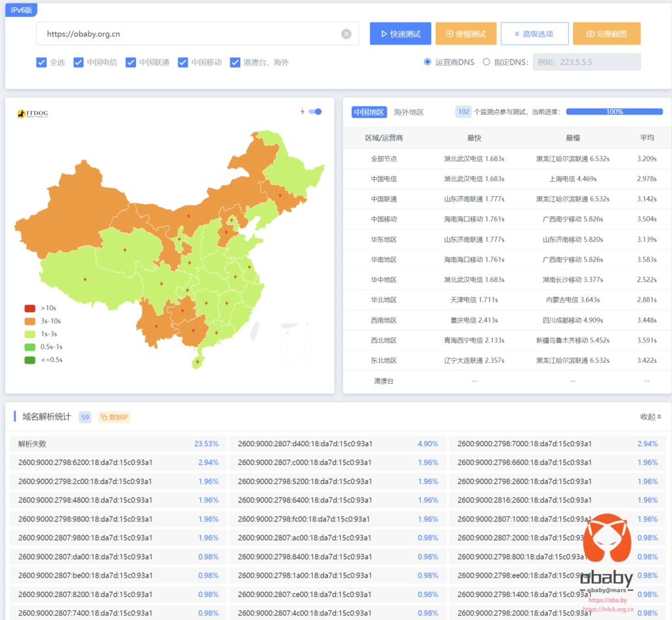Click the play icon on 快速测试
The image size is (672, 620).
[x=384, y=33]
